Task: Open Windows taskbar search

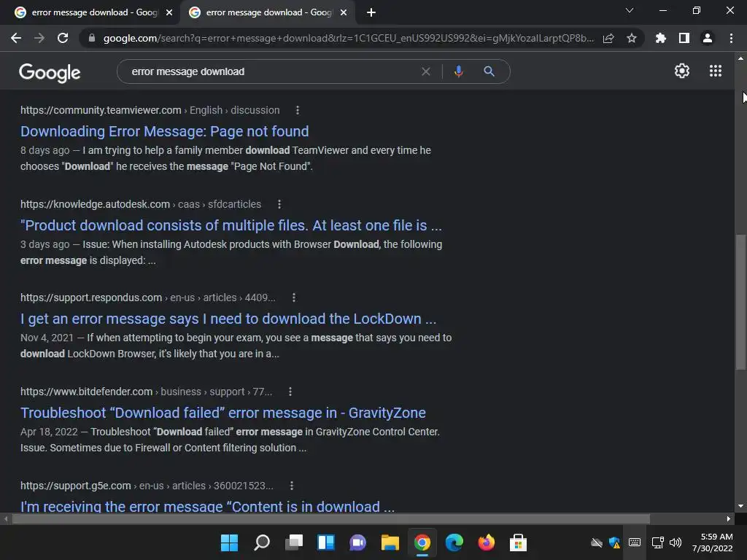Action: (x=262, y=542)
